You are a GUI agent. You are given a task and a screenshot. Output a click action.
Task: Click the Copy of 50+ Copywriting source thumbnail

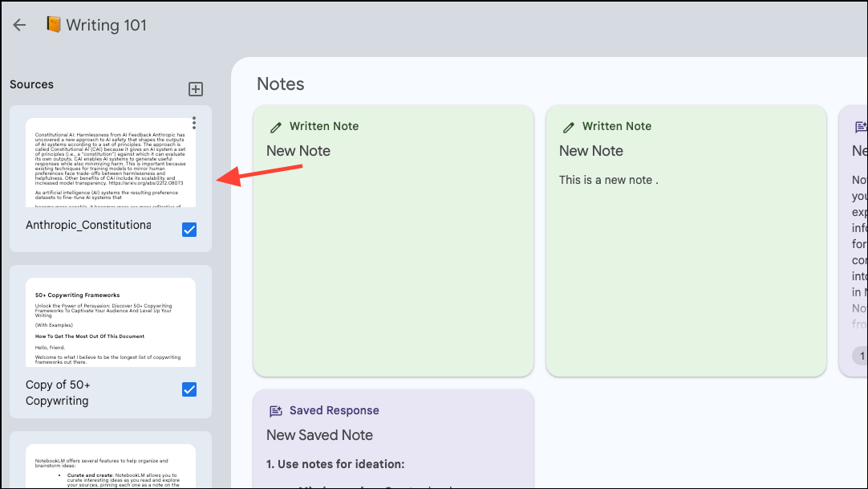(x=110, y=322)
